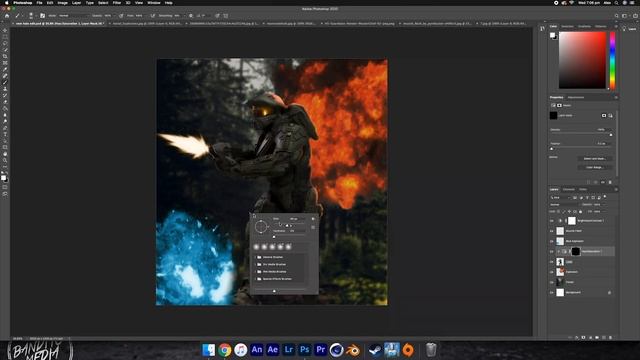Screen dimensions: 640x360
Task: Select the Move tool in toolbar
Action: pos(5,30)
